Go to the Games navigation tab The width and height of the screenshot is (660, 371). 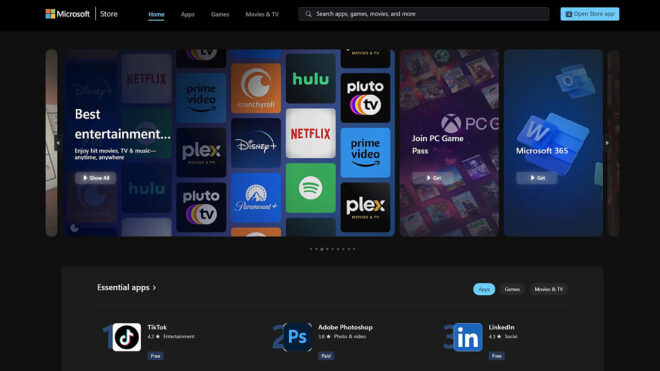220,14
